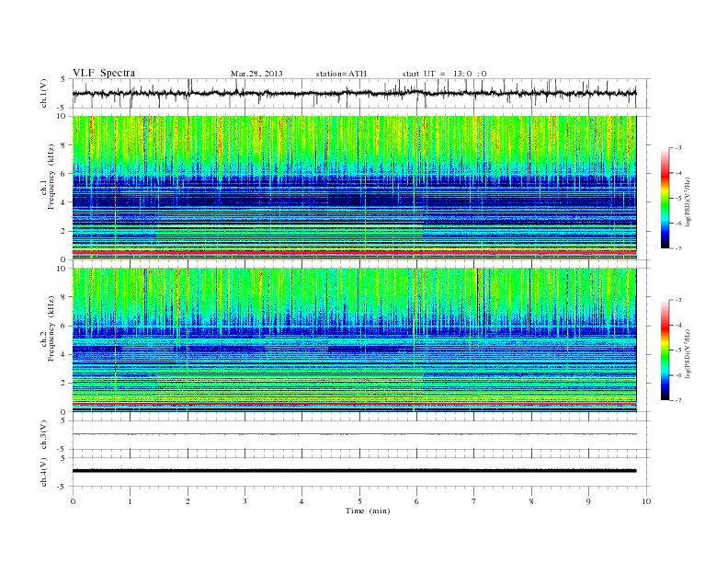Image resolution: width=728 pixels, height=563 pixels.
Task: Click the "ch.1(V)" waveform axis label
Action: pos(44,93)
